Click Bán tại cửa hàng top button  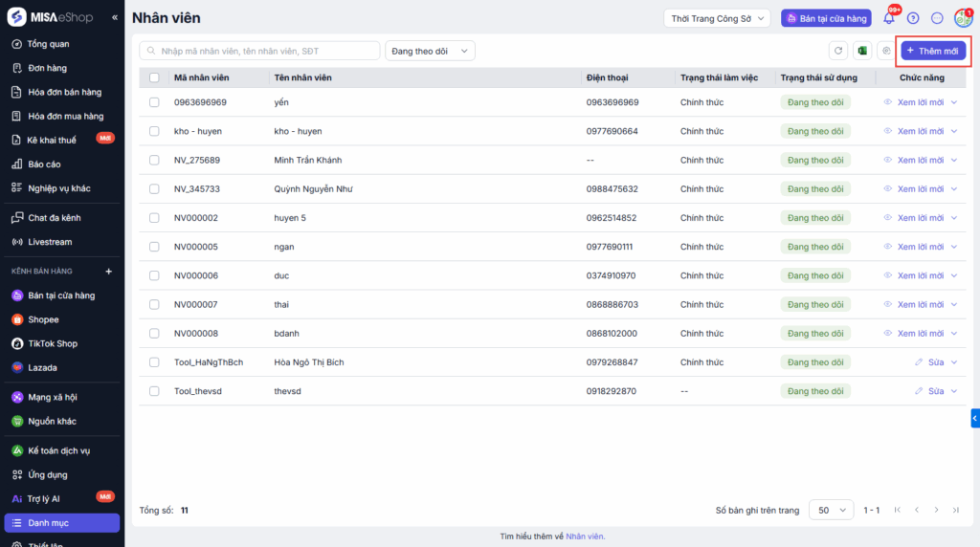(x=826, y=18)
